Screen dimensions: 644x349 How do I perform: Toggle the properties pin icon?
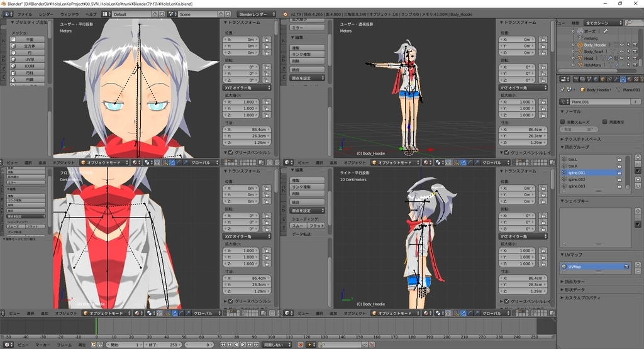563,89
